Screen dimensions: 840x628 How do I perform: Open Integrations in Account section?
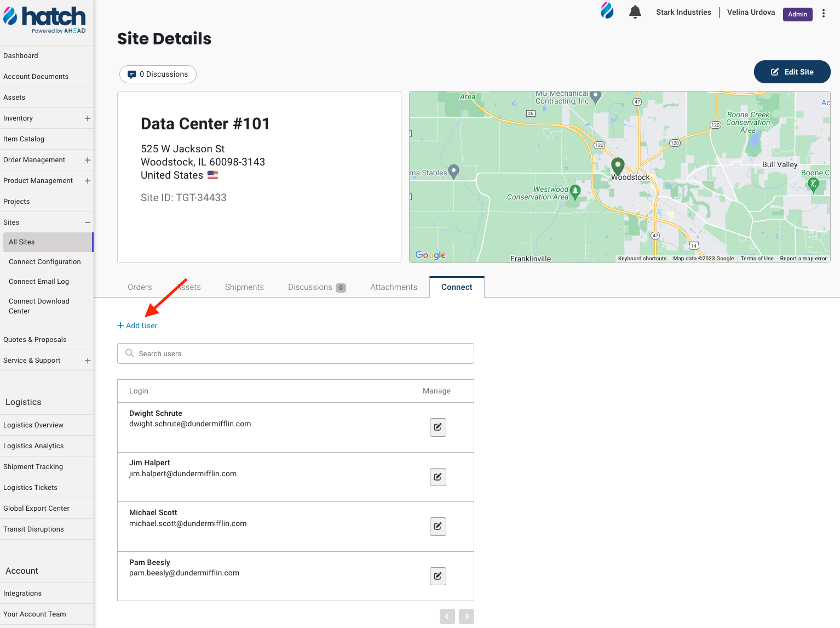pos(47,593)
